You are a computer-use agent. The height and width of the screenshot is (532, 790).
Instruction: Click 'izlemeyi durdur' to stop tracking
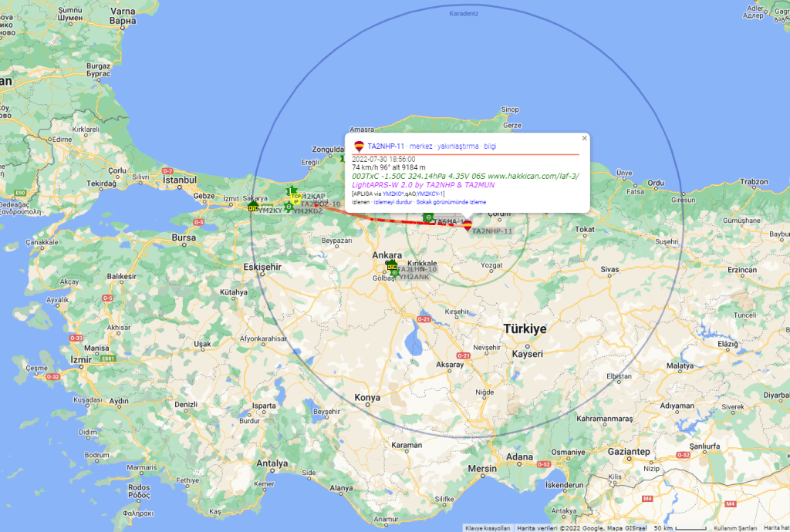point(393,202)
